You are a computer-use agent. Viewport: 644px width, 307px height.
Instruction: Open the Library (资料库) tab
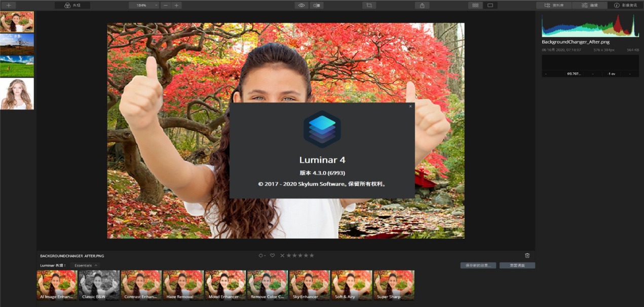554,5
